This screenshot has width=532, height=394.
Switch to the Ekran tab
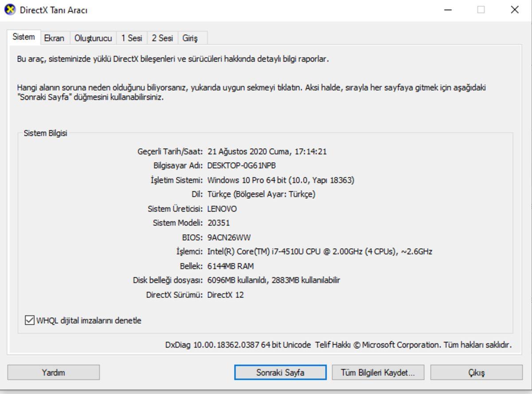click(x=54, y=38)
